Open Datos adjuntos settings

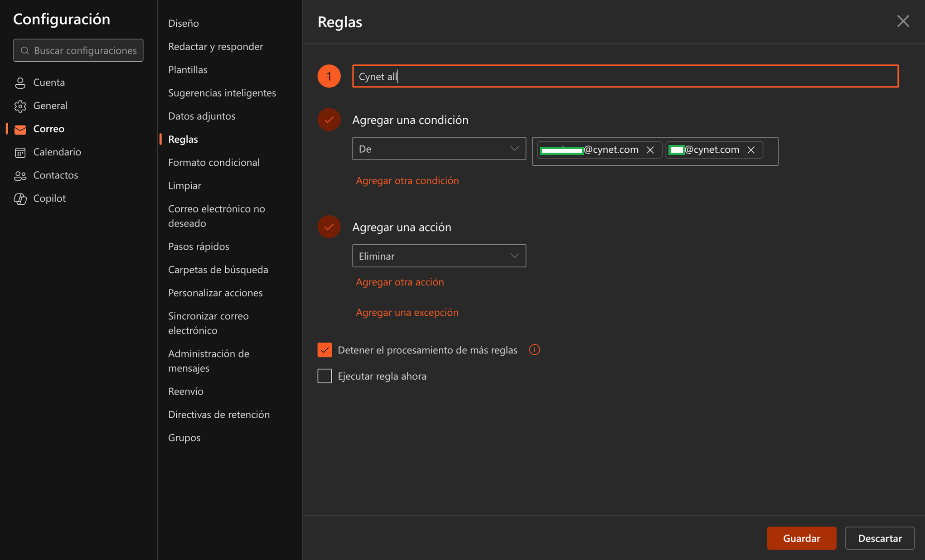pyautogui.click(x=201, y=116)
